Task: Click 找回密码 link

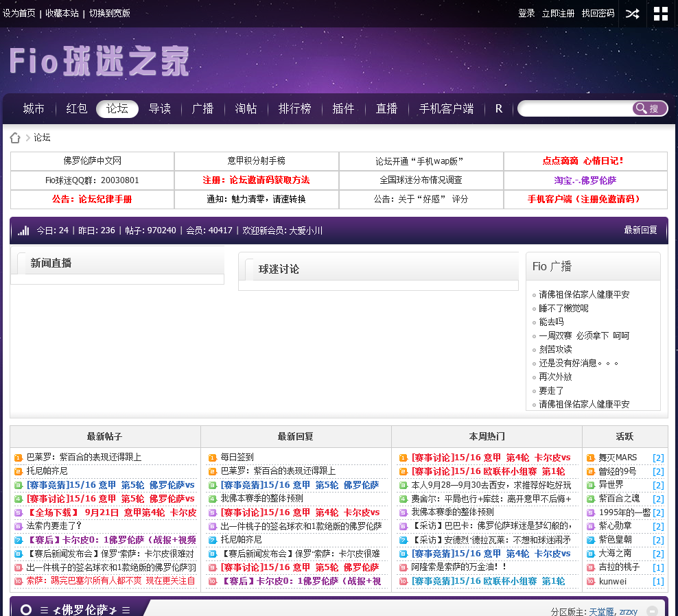Action: pyautogui.click(x=598, y=14)
